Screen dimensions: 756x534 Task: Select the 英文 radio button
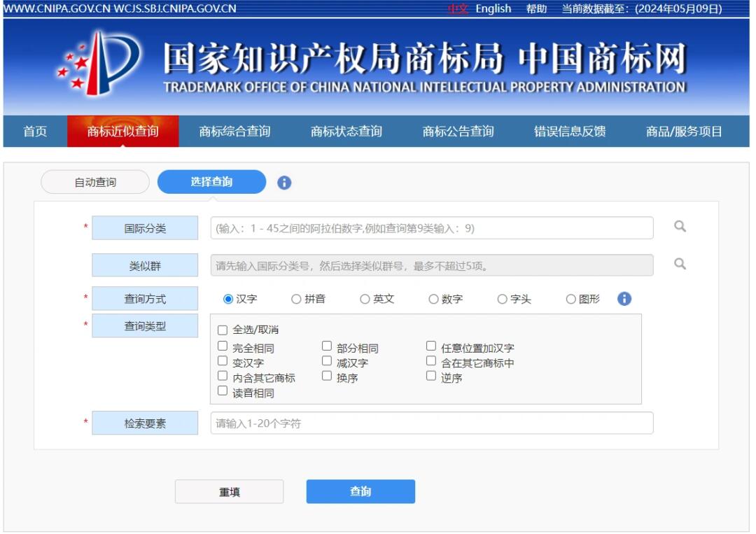pyautogui.click(x=365, y=300)
